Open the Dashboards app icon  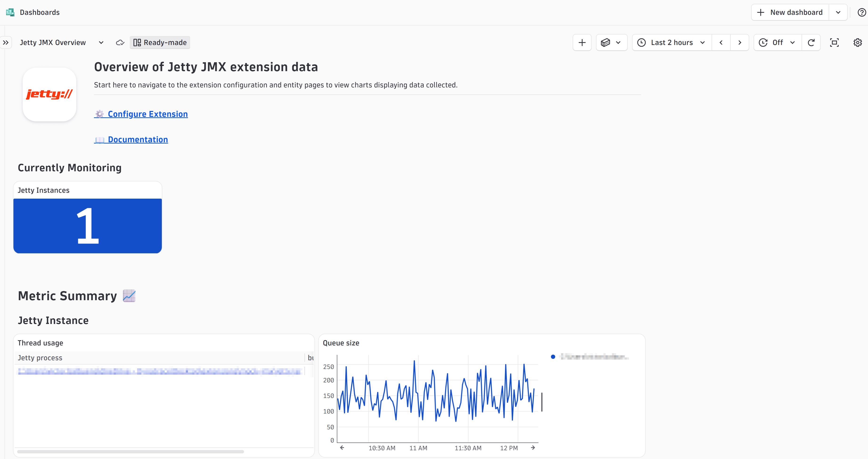click(10, 12)
